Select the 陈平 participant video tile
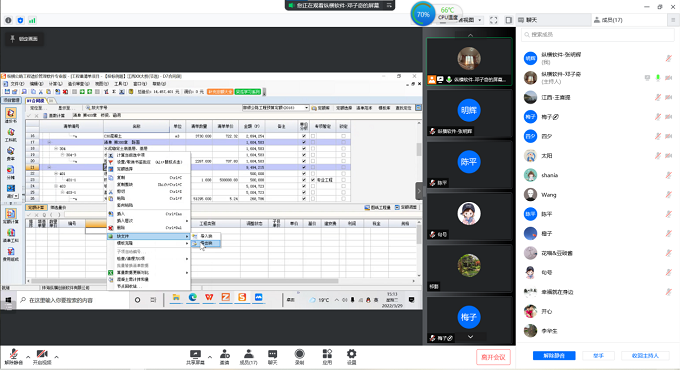The image size is (680, 370). tap(469, 165)
